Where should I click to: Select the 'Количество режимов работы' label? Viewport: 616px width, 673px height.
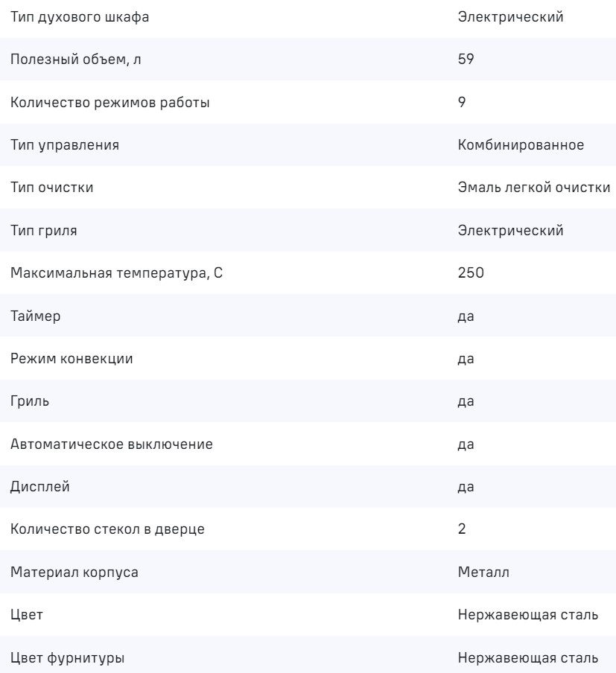point(109,103)
